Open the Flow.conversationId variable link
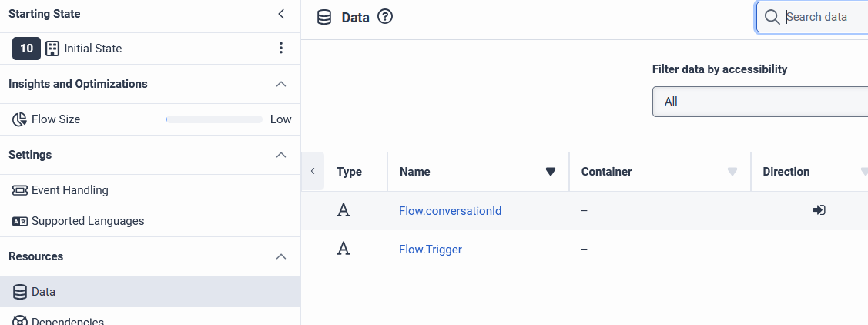 (450, 210)
